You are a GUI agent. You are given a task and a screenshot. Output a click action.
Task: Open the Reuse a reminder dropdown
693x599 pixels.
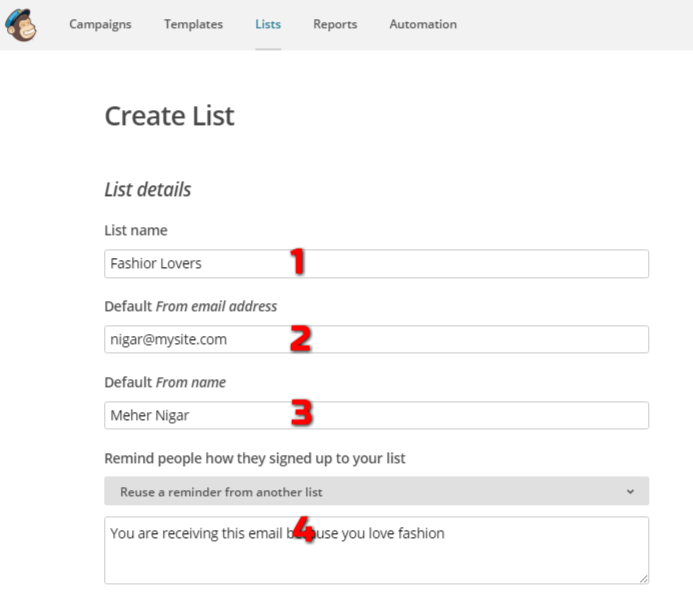(x=376, y=491)
